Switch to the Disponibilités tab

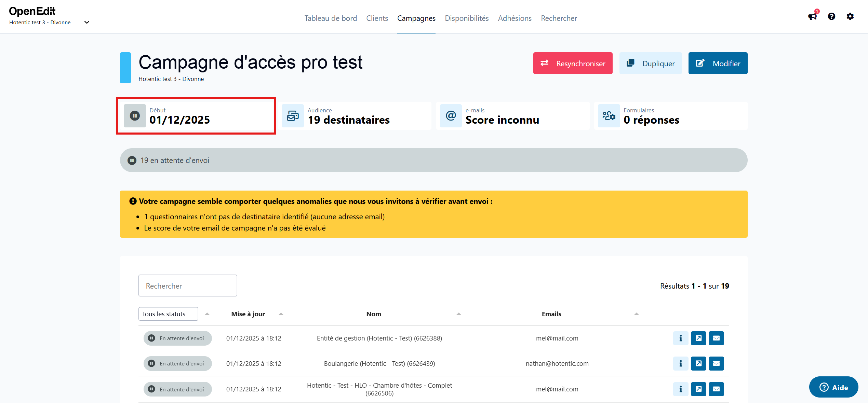coord(467,18)
